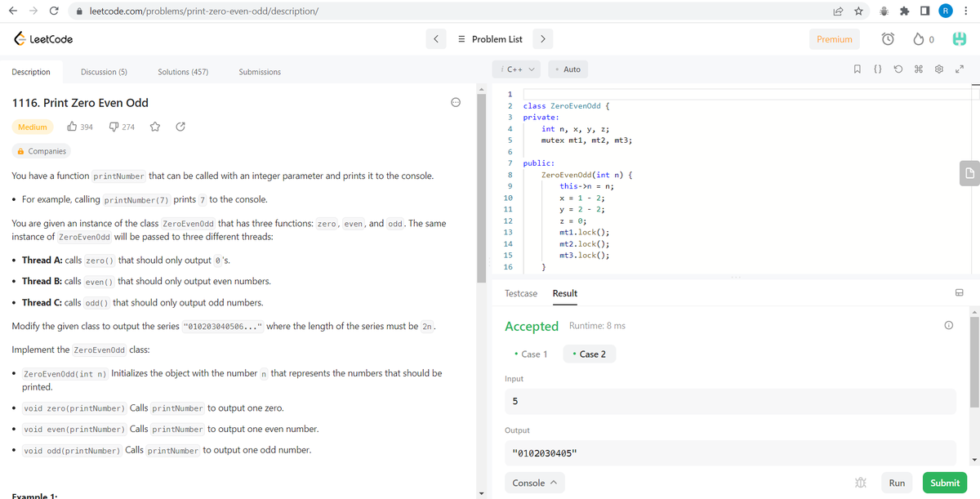Open the Auto complete setting dropdown
Image resolution: width=980 pixels, height=499 pixels.
[x=568, y=69]
